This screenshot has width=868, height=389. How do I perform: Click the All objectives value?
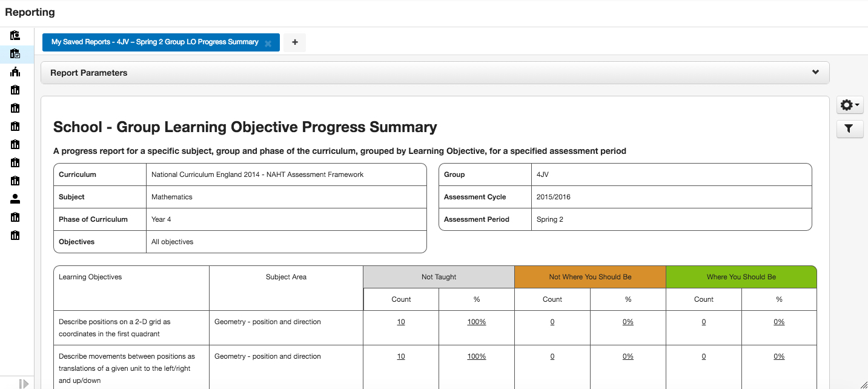click(x=173, y=242)
